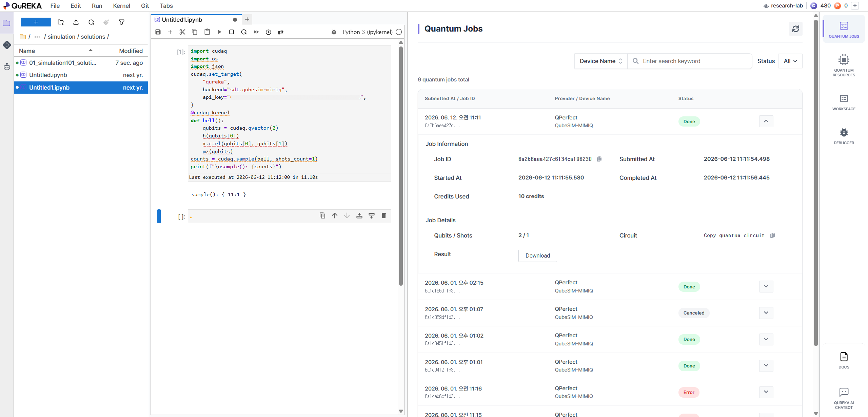Collapse the 2026. 06. 12. 11:11 job
The height and width of the screenshot is (417, 868).
pyautogui.click(x=766, y=121)
